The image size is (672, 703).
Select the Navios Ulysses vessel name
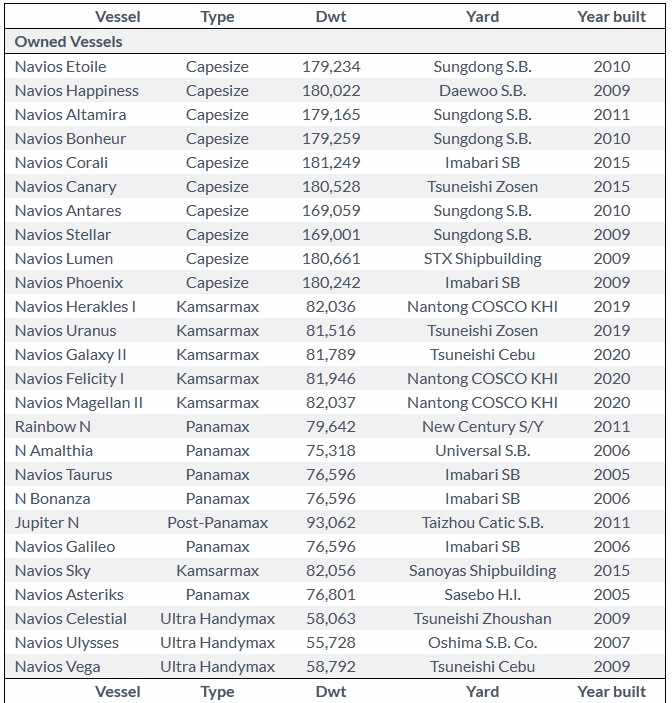tap(67, 643)
